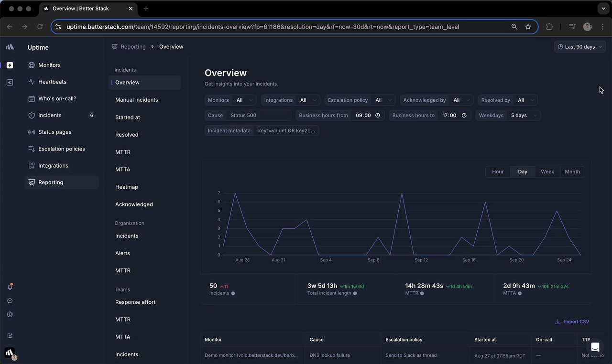Switch chart resolution to Week
The width and height of the screenshot is (612, 364).
click(x=547, y=171)
